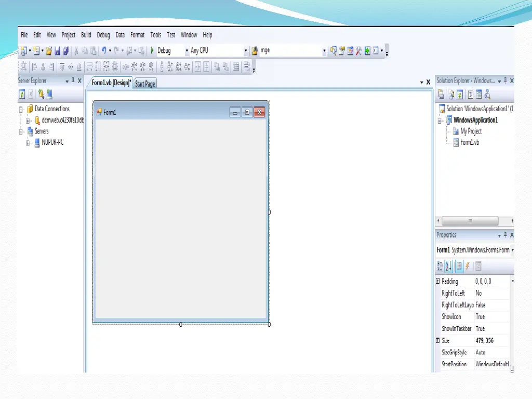This screenshot has width=532, height=399.
Task: Open the Start Page green arrow icon
Action: tap(367, 51)
